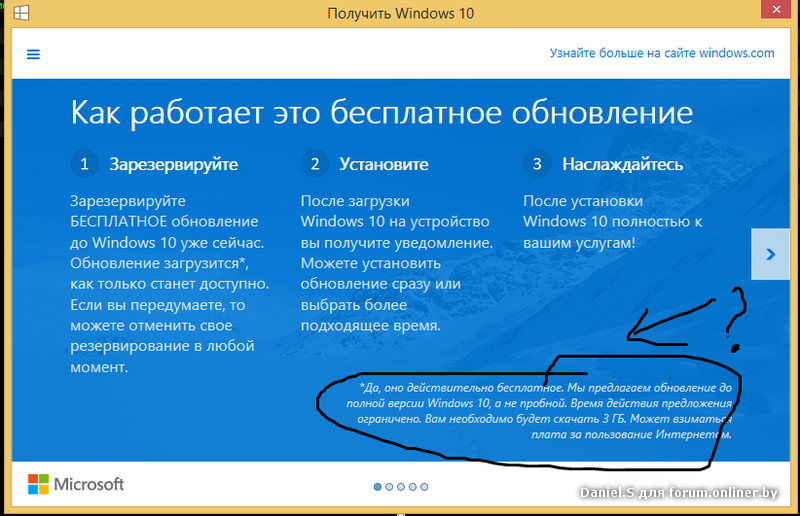Screen dimensions: 800x516
Task: Click the step 1 number circle
Action: click(84, 164)
